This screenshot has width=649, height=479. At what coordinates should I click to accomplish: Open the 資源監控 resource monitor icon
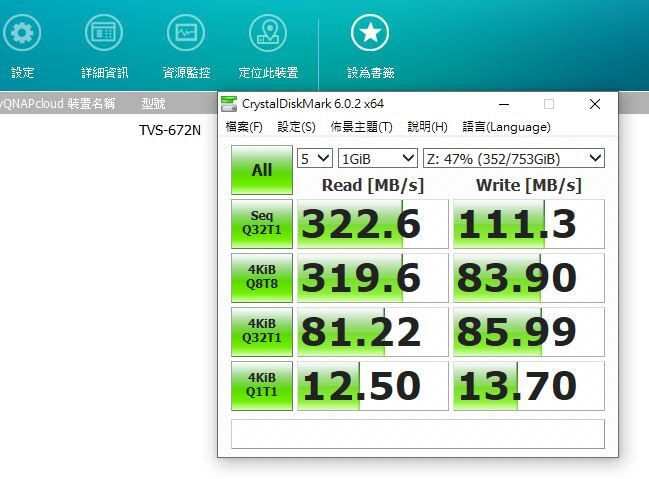pyautogui.click(x=186, y=33)
